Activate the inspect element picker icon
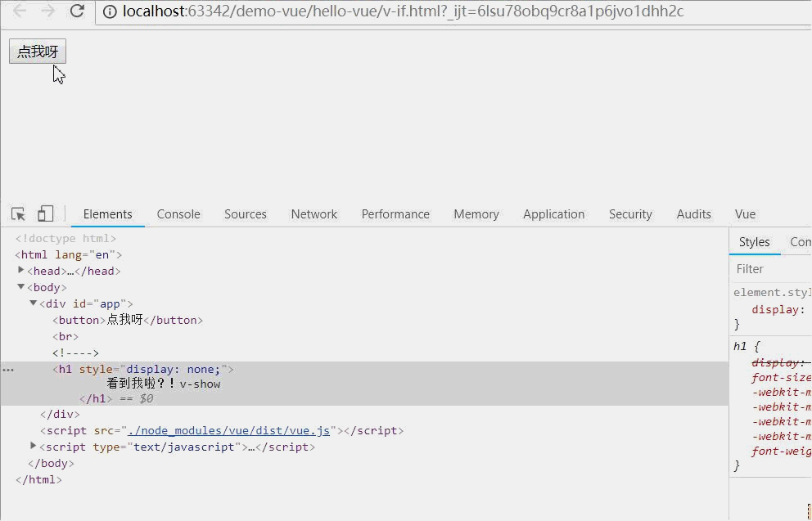Viewport: 812px width, 521px height. 18,213
